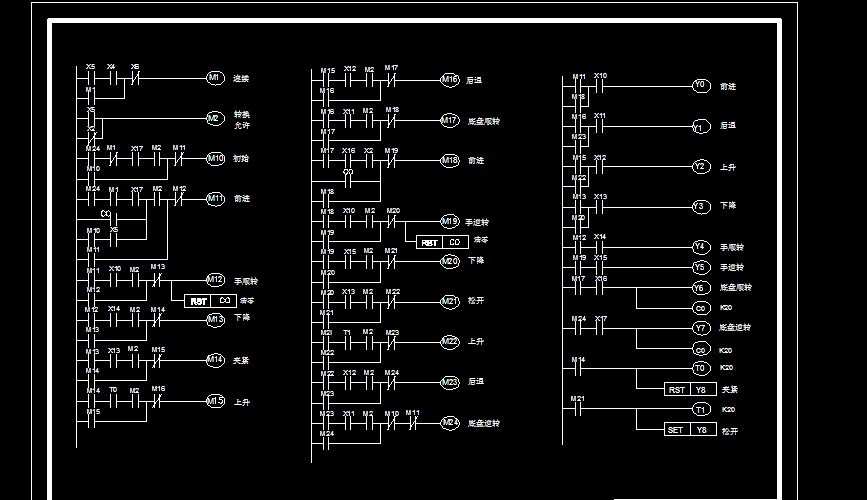Select the T1 timer coil
This screenshot has height=500, width=867.
click(x=701, y=410)
